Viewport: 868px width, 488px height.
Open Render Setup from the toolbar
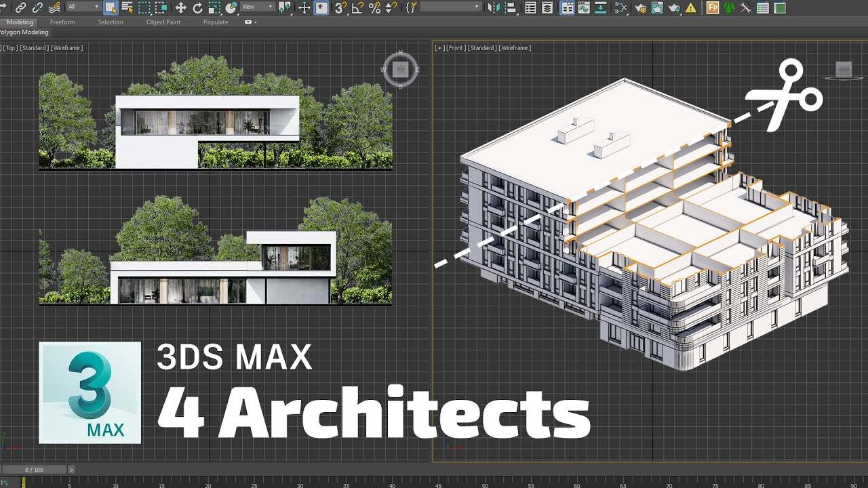(x=640, y=7)
